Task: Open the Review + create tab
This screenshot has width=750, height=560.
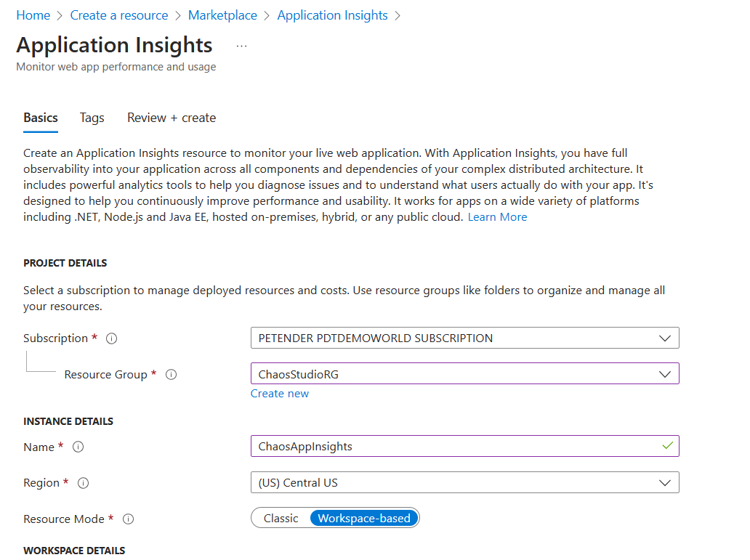Action: (172, 118)
